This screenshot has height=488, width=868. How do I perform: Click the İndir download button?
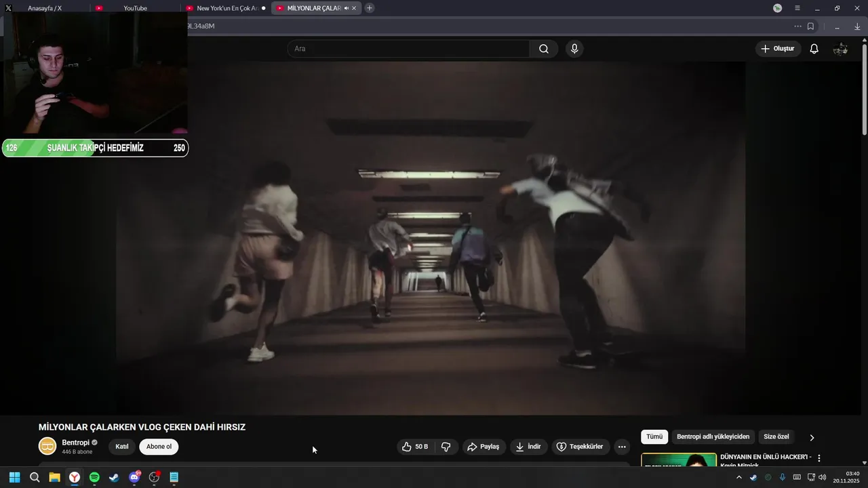click(528, 447)
